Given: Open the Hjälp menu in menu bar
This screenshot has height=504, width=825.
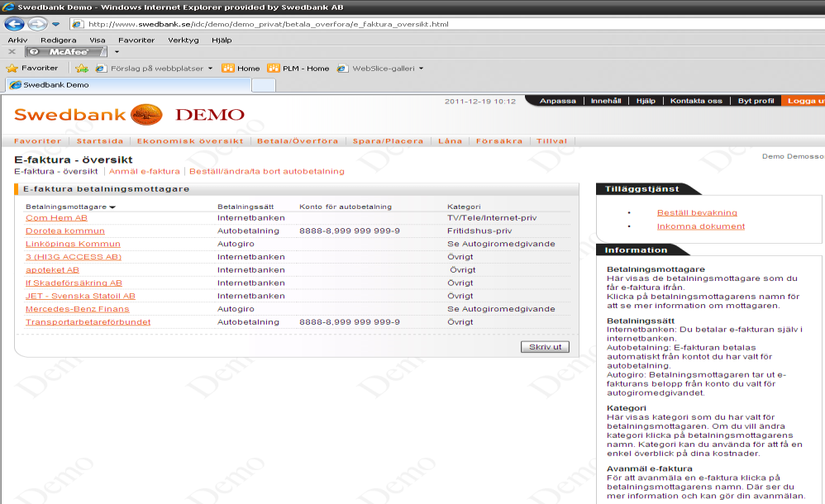Looking at the screenshot, I should tap(222, 40).
